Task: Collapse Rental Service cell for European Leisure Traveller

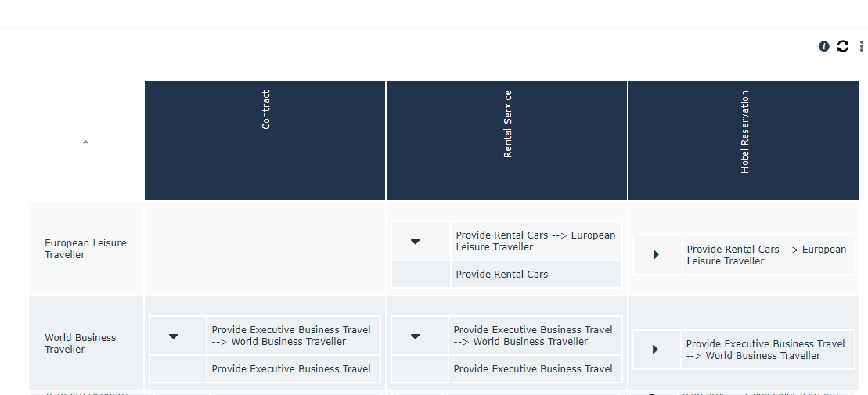Action: (416, 242)
